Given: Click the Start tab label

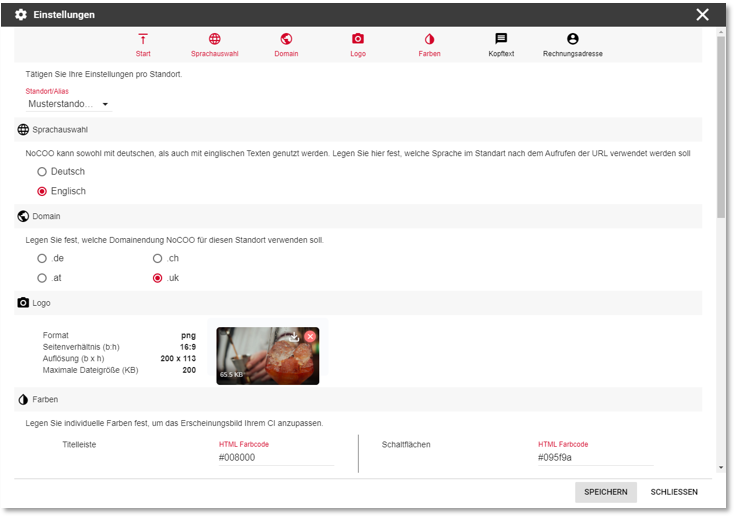Looking at the screenshot, I should point(143,54).
